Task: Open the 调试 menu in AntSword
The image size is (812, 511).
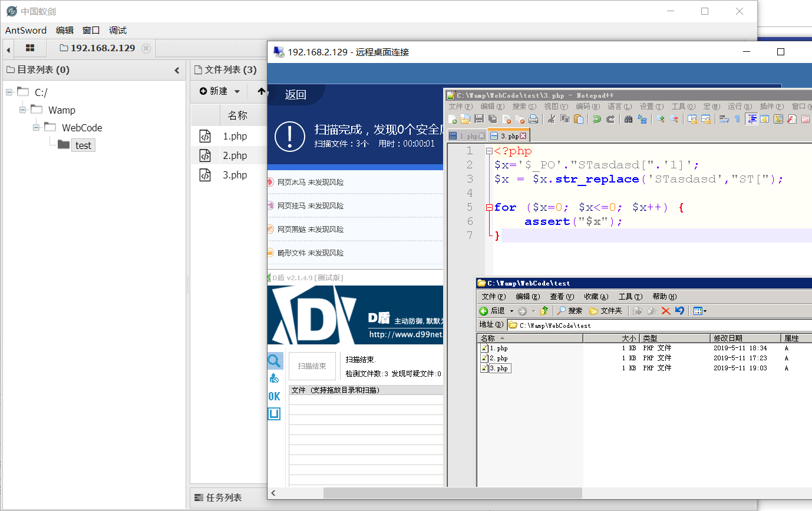Action: 118,31
